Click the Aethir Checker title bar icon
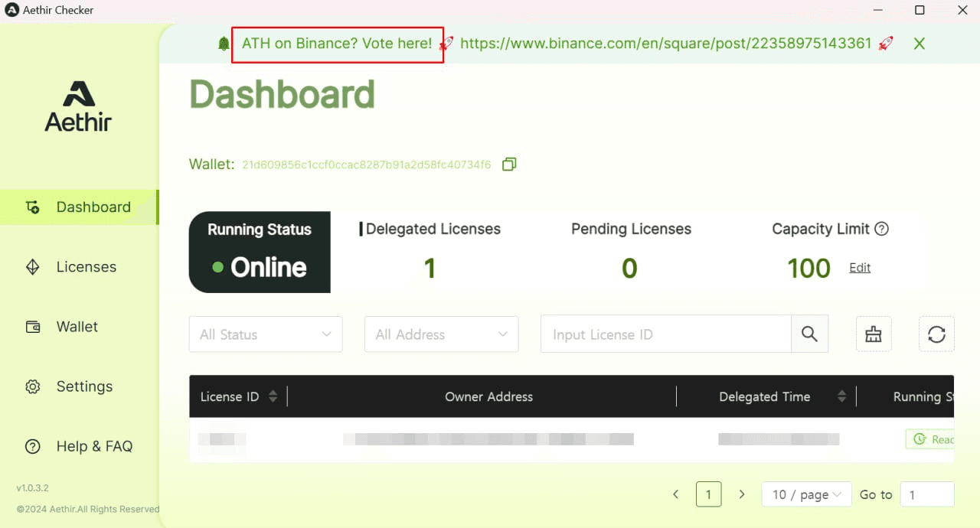980x528 pixels. click(x=11, y=10)
